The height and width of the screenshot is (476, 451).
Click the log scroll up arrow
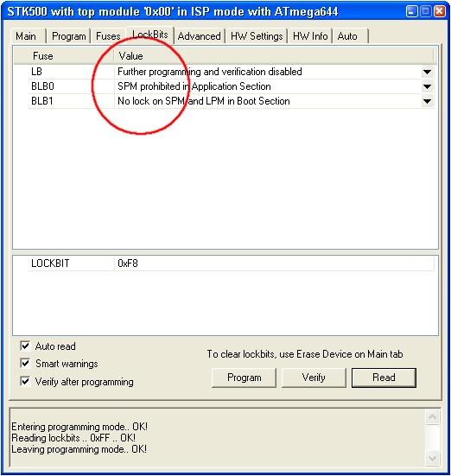tap(433, 417)
